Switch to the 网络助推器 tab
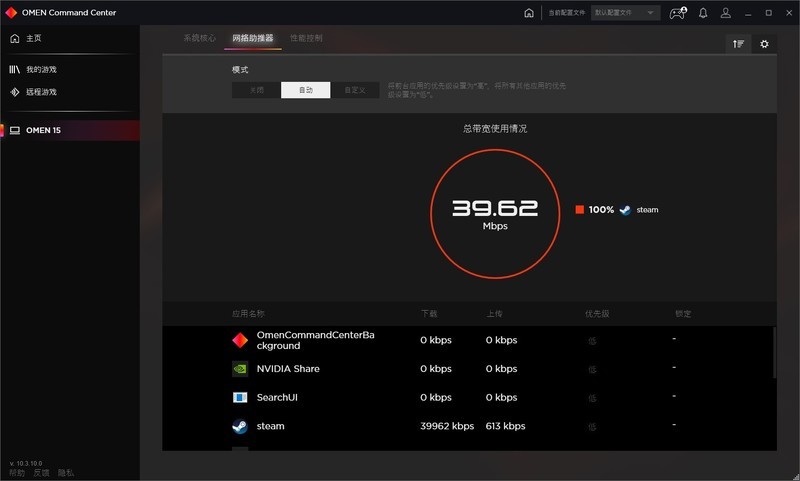Screen dimensions: 800x481 pos(253,38)
